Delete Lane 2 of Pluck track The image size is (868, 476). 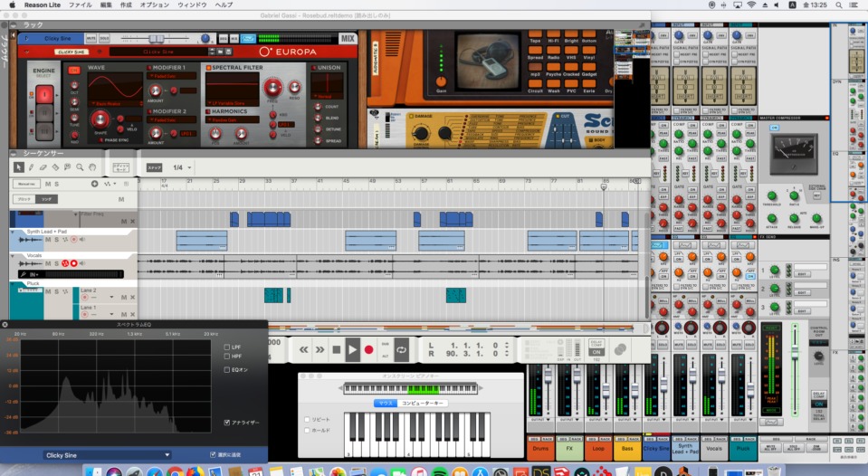pyautogui.click(x=132, y=297)
